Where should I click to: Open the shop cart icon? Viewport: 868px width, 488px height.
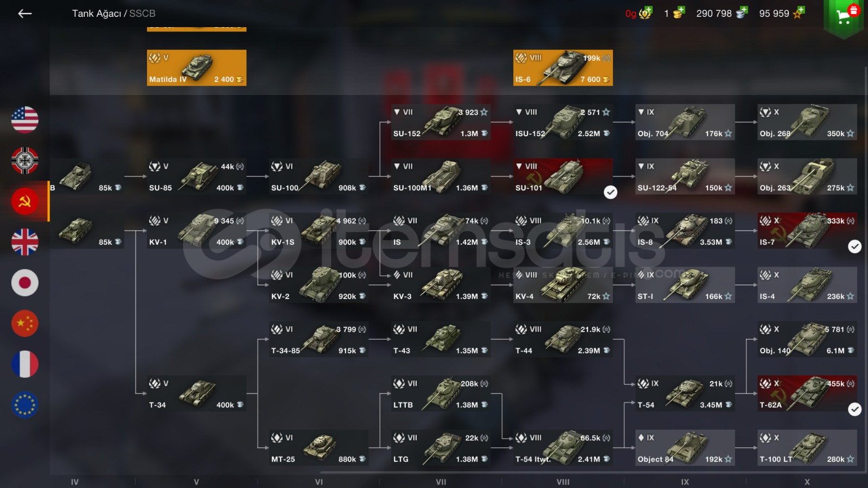point(843,17)
